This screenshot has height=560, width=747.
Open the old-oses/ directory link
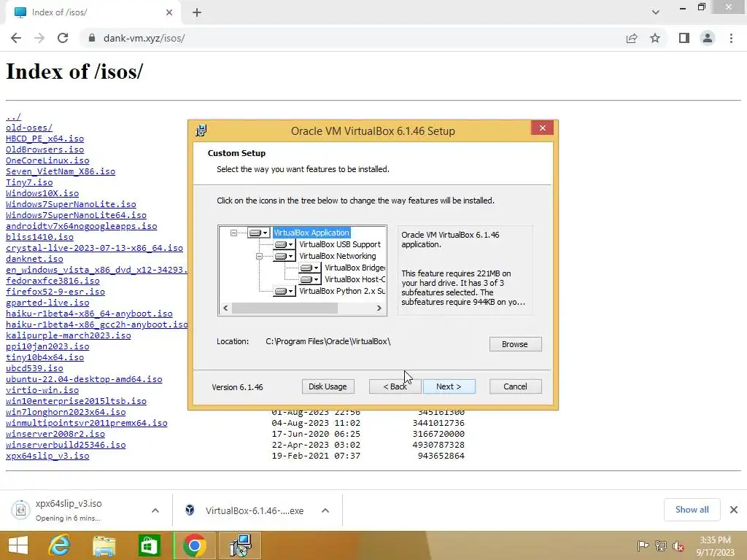[x=29, y=128]
